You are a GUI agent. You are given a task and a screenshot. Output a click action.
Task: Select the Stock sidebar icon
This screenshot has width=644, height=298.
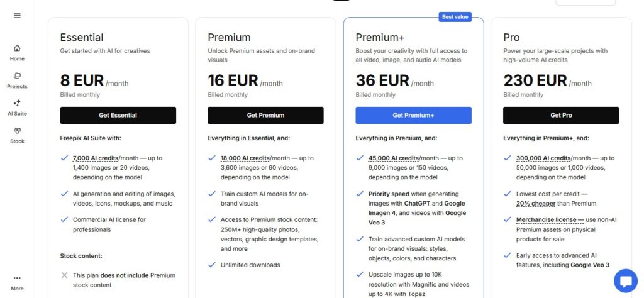point(17,131)
